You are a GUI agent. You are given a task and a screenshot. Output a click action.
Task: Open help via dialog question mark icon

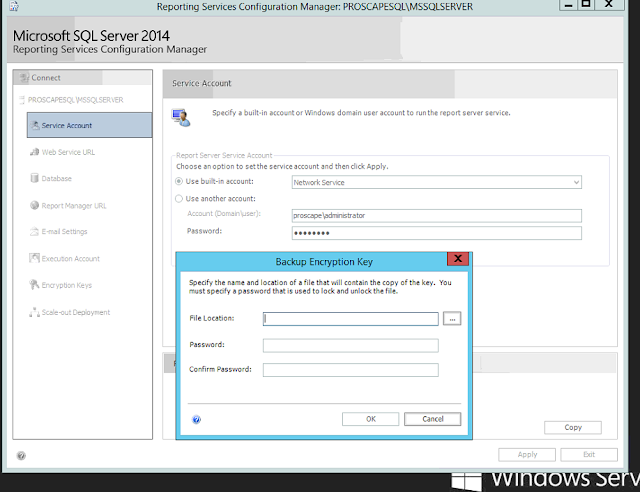click(x=196, y=419)
